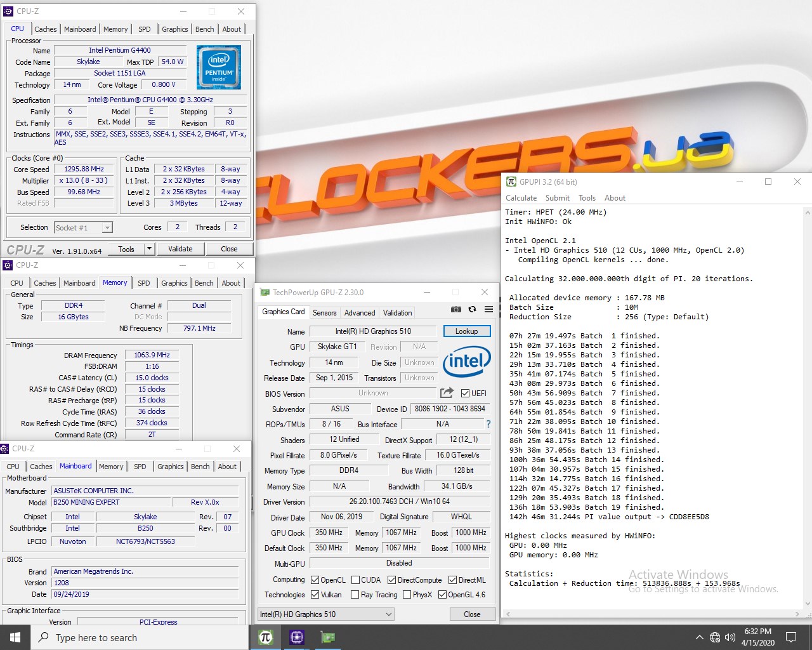812x650 pixels.
Task: Click the Close button in top CPU-Z window
Action: tap(229, 249)
